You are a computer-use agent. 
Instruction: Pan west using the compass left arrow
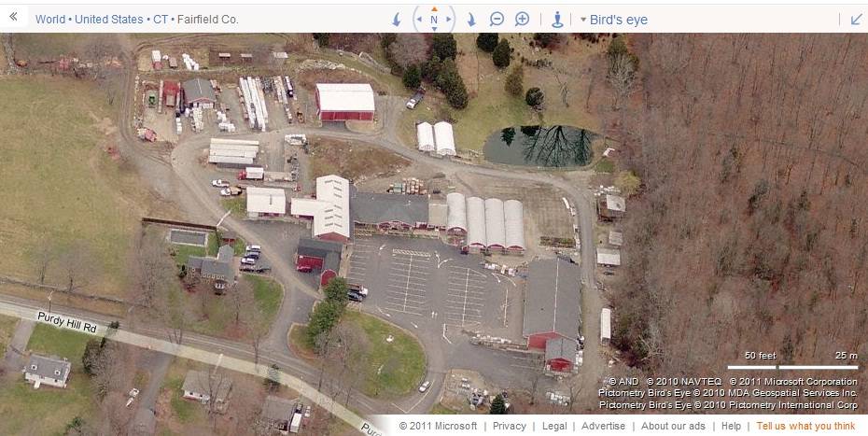click(419, 20)
